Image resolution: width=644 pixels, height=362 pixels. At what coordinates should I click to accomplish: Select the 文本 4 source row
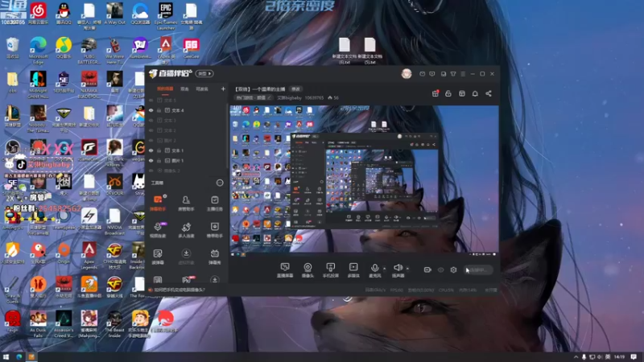point(187,110)
